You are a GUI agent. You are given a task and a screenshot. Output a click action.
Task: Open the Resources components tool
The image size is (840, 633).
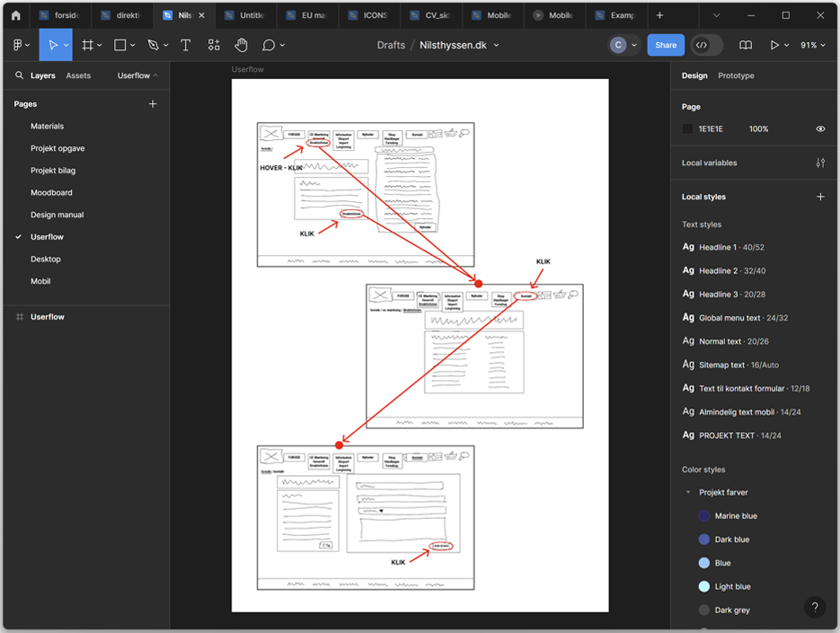(x=214, y=45)
